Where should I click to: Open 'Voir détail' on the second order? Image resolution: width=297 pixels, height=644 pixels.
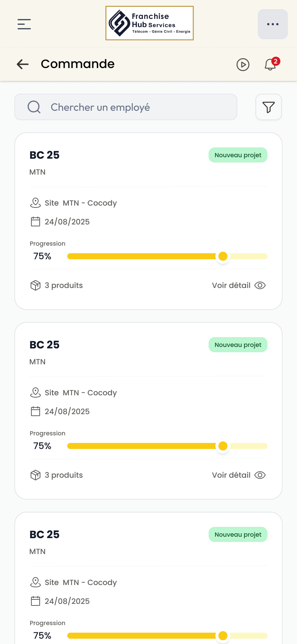click(231, 475)
